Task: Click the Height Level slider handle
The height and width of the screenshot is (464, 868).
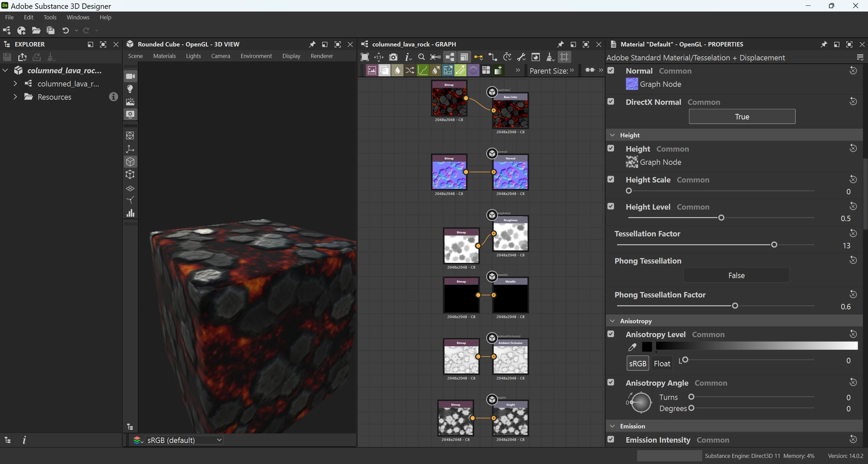Action: point(721,218)
